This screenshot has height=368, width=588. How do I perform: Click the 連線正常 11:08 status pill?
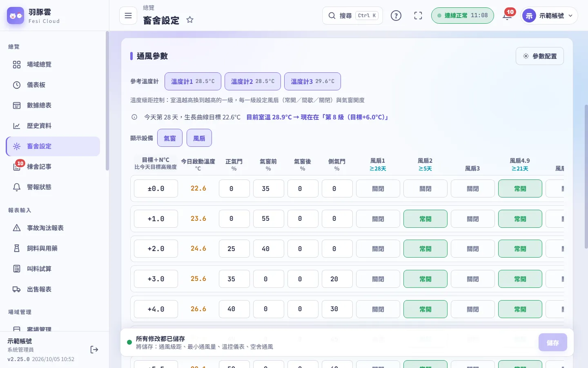point(463,16)
